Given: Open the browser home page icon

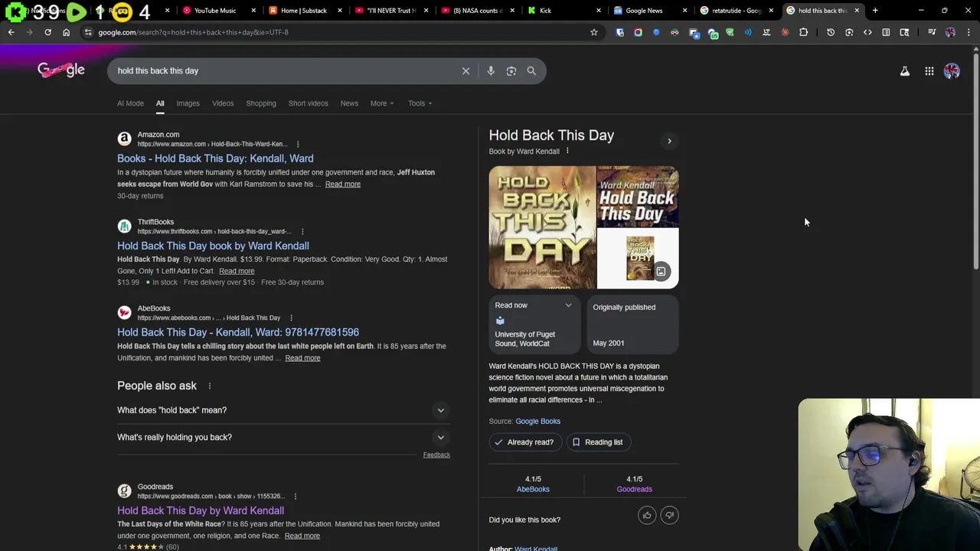Looking at the screenshot, I should [66, 32].
